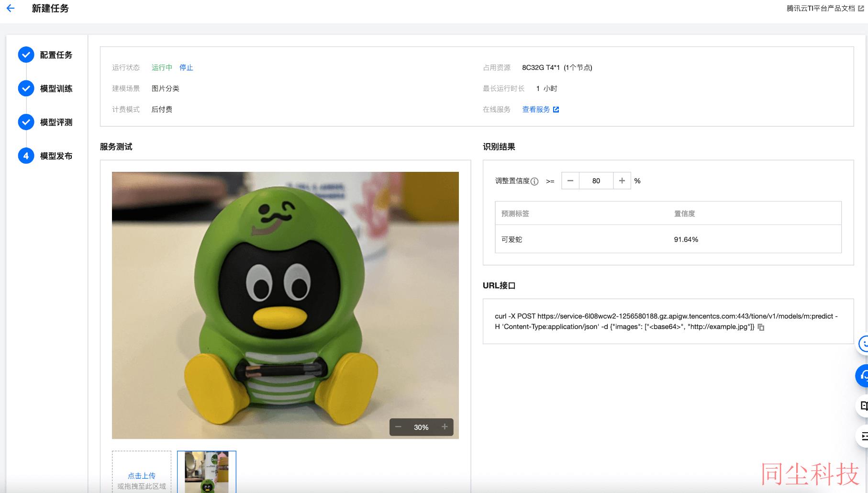Click the external link icon next to 产品文档

(x=861, y=8)
